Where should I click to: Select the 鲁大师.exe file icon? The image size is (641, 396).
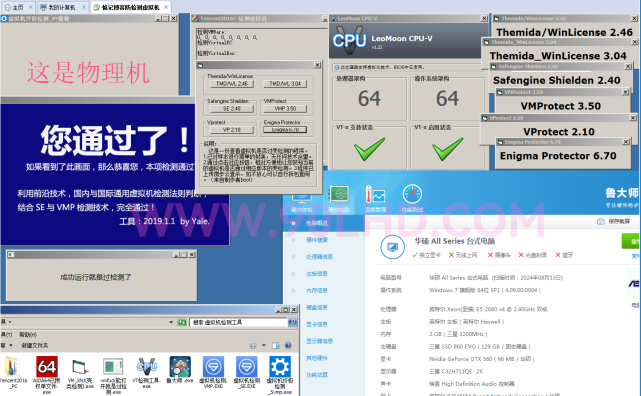[x=180, y=367]
